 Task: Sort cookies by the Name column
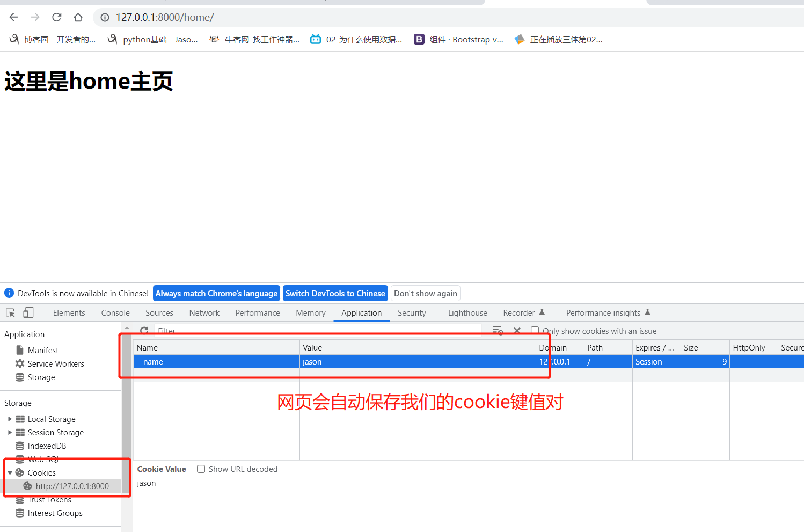point(216,347)
